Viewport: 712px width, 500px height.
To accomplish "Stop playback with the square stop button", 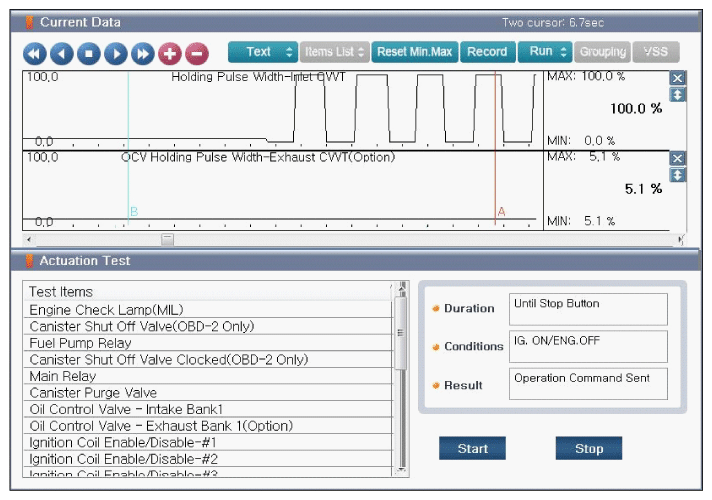I will (x=89, y=54).
